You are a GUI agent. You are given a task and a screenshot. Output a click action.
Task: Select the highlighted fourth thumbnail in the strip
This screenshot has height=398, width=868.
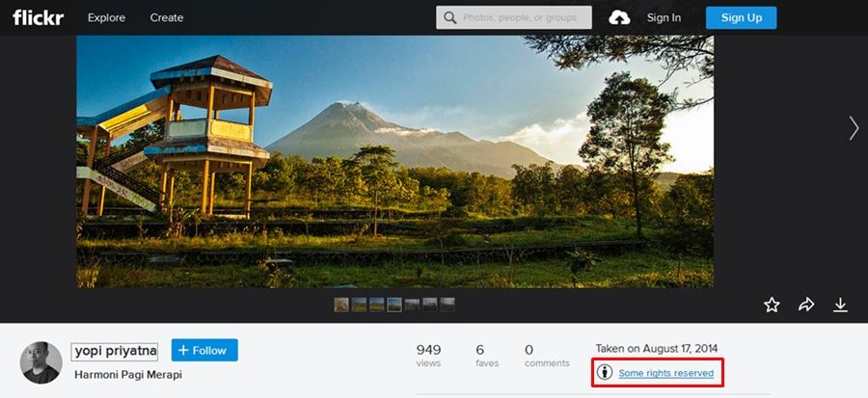tap(394, 305)
